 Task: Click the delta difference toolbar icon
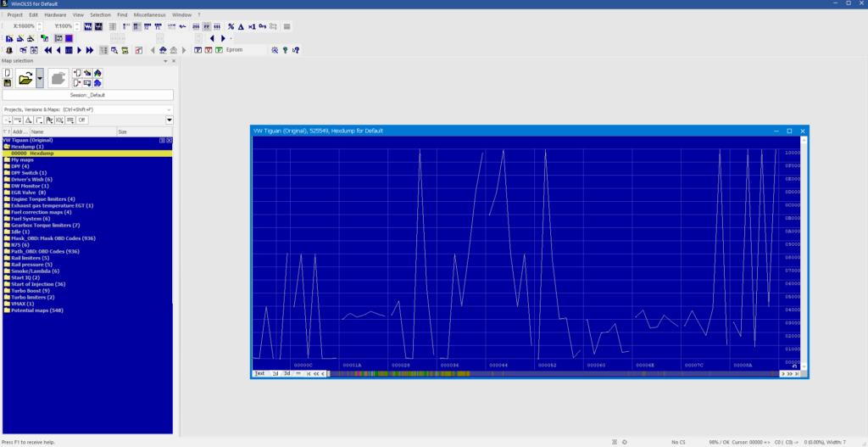[241, 26]
